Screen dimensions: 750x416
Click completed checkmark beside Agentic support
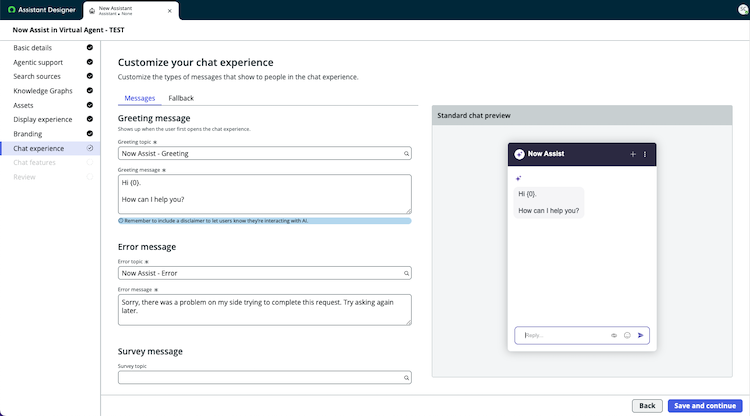coord(89,62)
